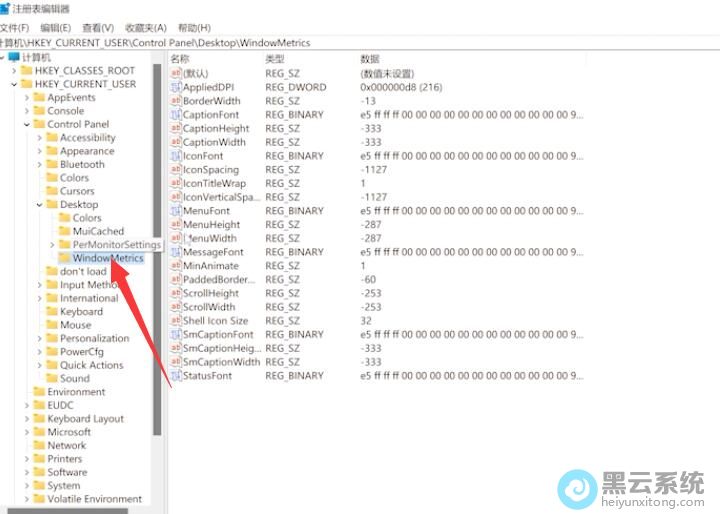Click the WindowMetrics folder icon
The height and width of the screenshot is (514, 720).
click(x=64, y=258)
